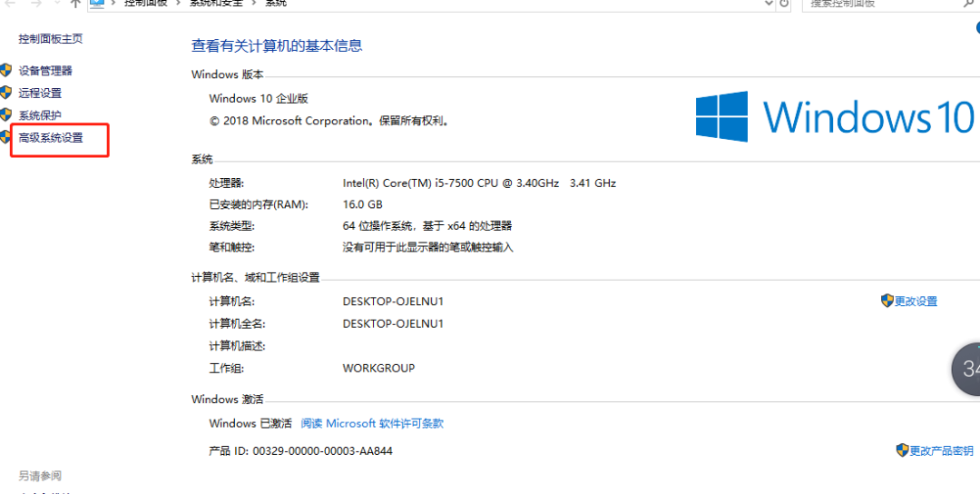Click the 产品 ID 00329-00000-00003-AA844 text
Image resolution: width=980 pixels, height=494 pixels.
click(300, 450)
